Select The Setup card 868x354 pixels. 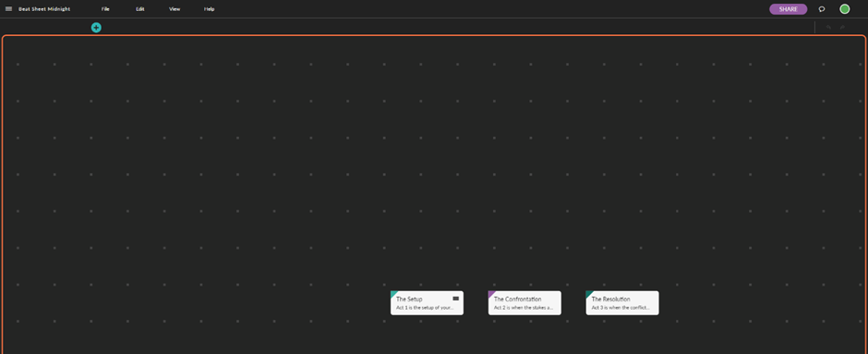pyautogui.click(x=427, y=303)
